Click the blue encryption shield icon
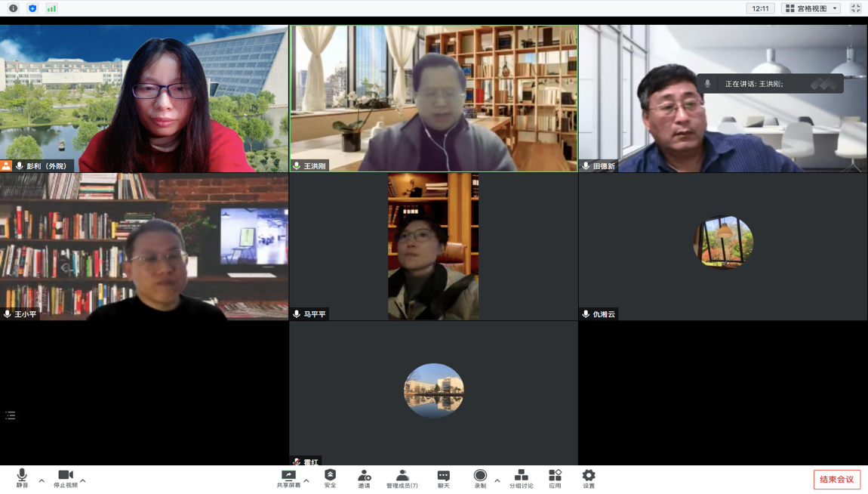 click(32, 8)
